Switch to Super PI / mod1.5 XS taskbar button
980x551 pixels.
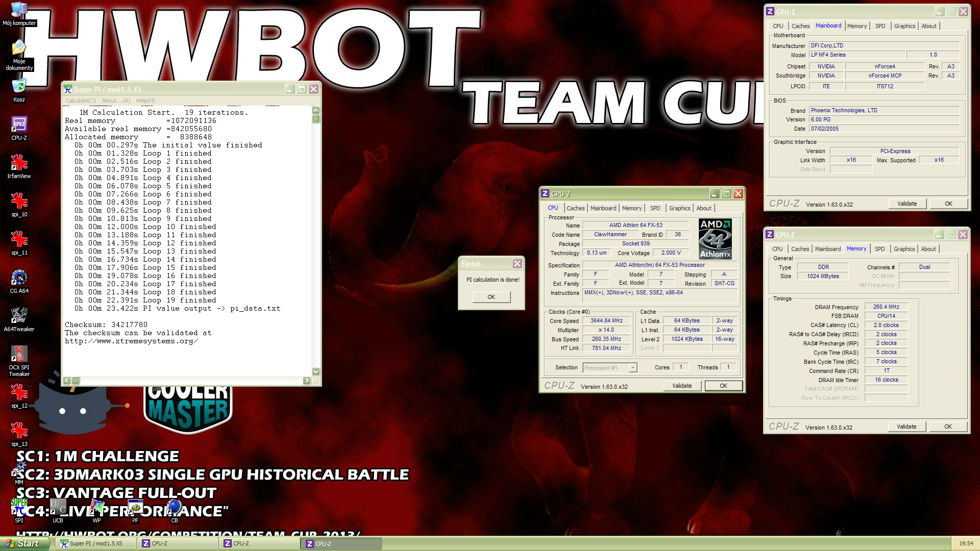click(x=95, y=544)
